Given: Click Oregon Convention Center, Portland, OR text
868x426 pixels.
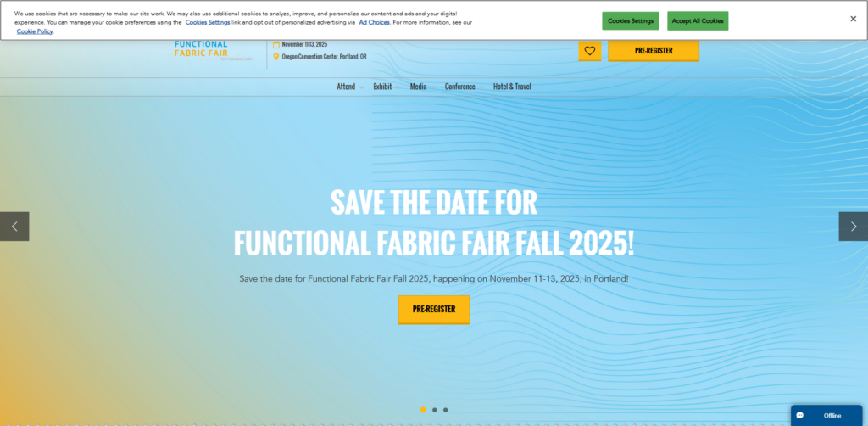Looking at the screenshot, I should [325, 57].
